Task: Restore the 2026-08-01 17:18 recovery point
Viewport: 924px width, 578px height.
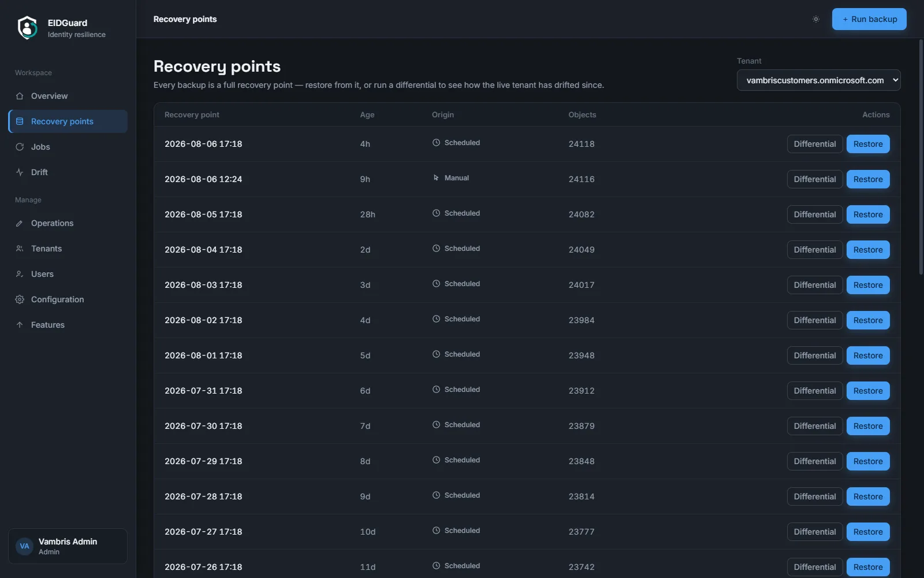Action: point(868,355)
